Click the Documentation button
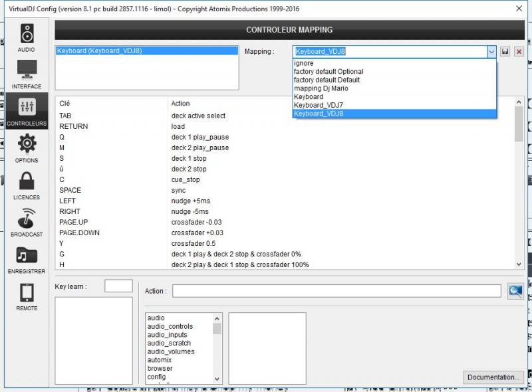 [493, 377]
